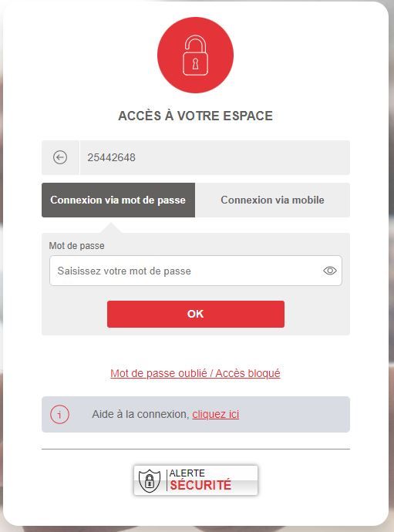The width and height of the screenshot is (394, 532).
Task: Focus the Saisissez votre mot de passe field
Action: [x=196, y=271]
